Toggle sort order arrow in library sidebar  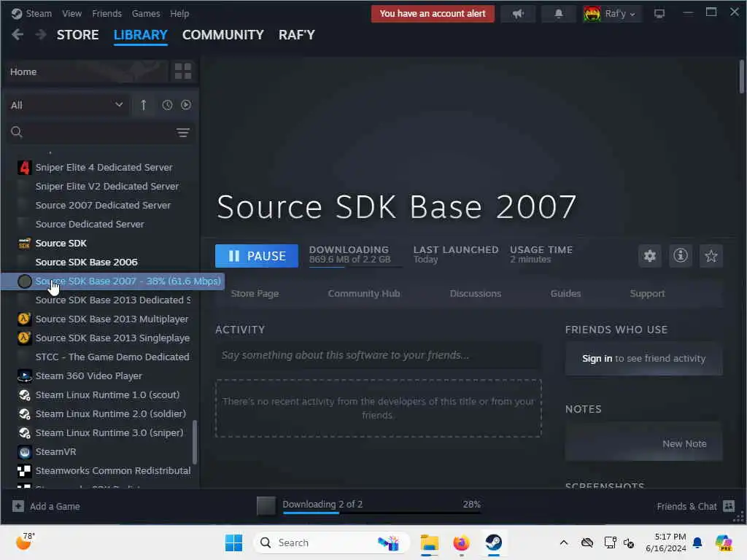click(x=144, y=105)
